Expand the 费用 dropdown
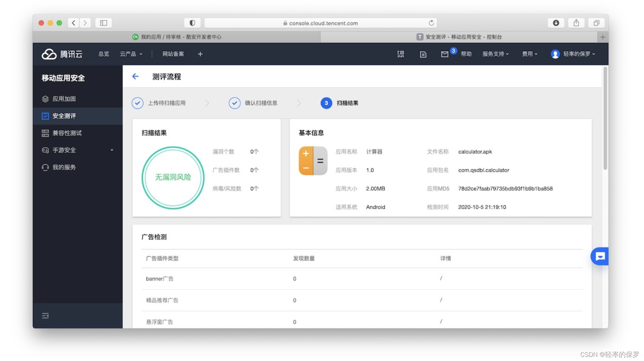 (x=530, y=54)
